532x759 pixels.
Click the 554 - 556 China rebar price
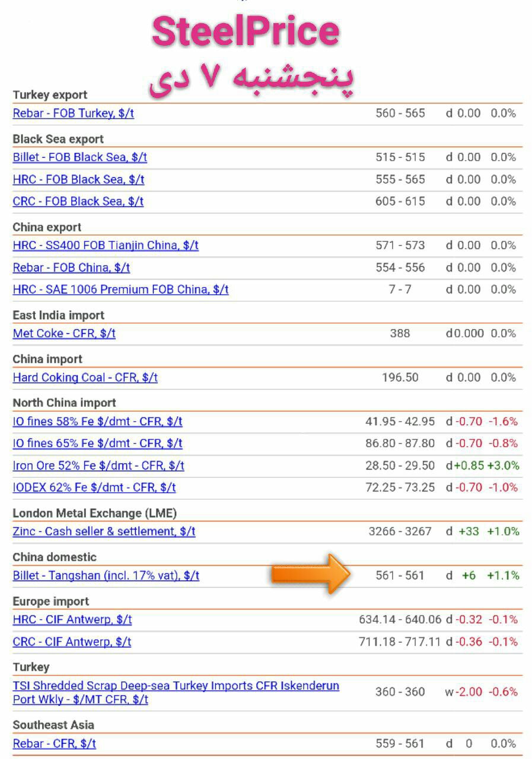(x=400, y=267)
